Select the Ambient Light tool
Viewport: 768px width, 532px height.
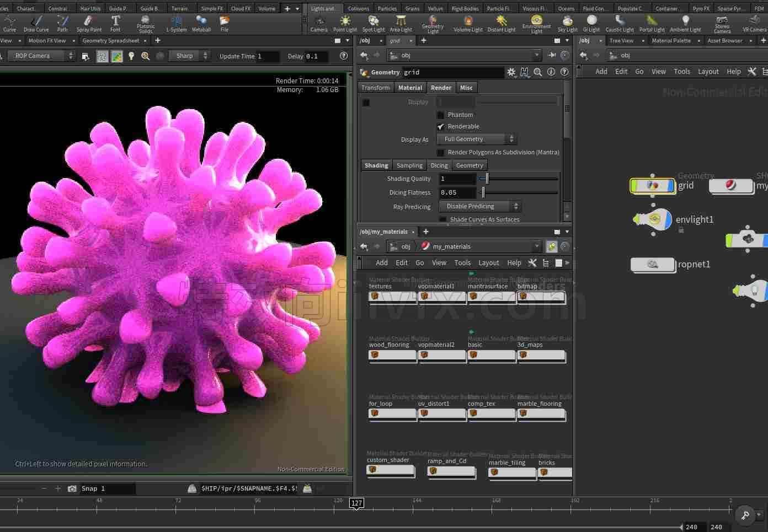pos(685,23)
